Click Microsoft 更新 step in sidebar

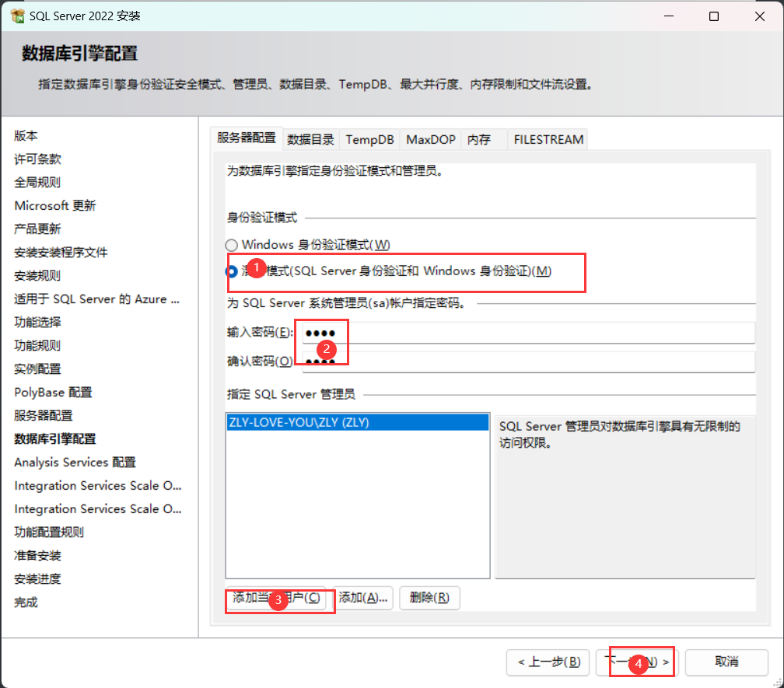(x=55, y=206)
